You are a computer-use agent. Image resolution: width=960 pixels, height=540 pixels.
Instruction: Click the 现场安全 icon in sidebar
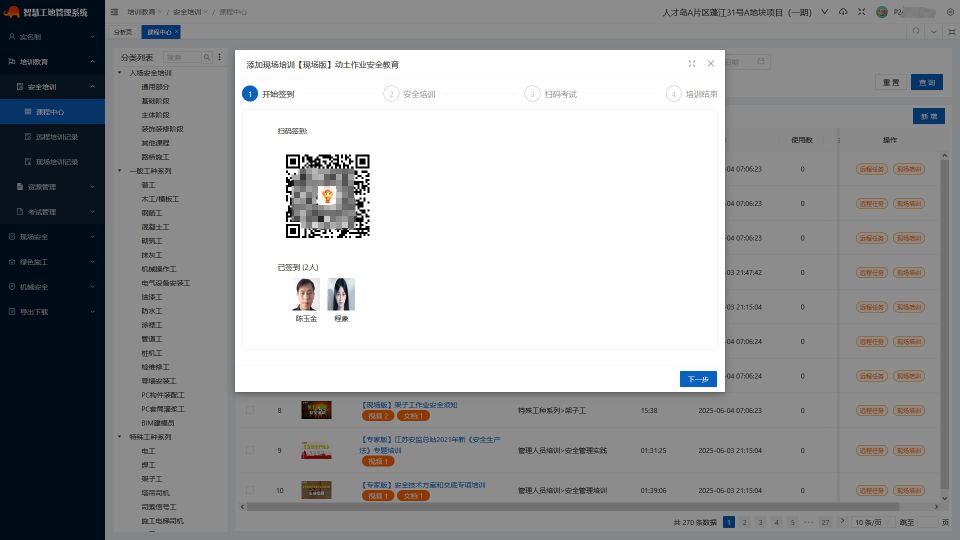tap(12, 236)
